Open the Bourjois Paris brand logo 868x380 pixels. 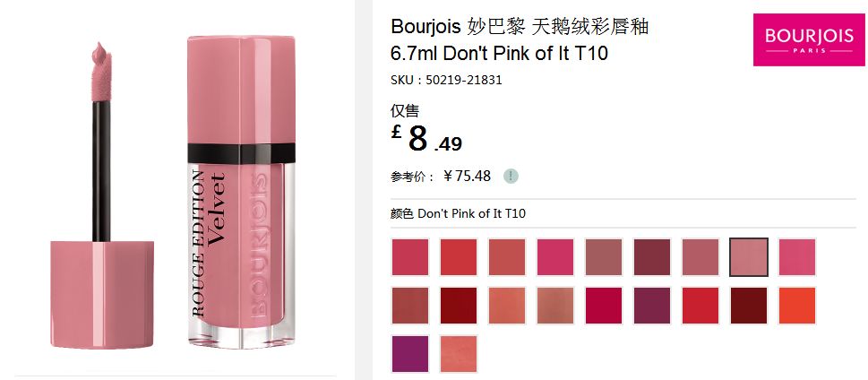pyautogui.click(x=809, y=39)
